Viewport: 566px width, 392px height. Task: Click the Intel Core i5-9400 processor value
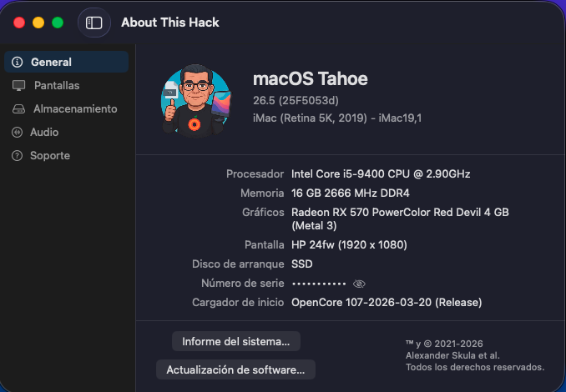pyautogui.click(x=381, y=174)
